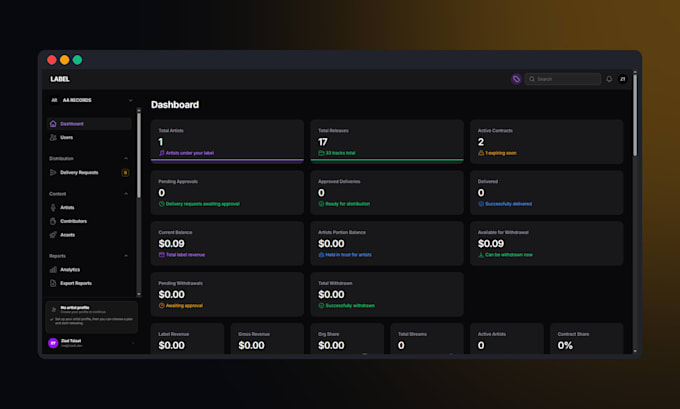Click the Label Revenue $0.00 card
680x409 pixels.
(x=187, y=339)
